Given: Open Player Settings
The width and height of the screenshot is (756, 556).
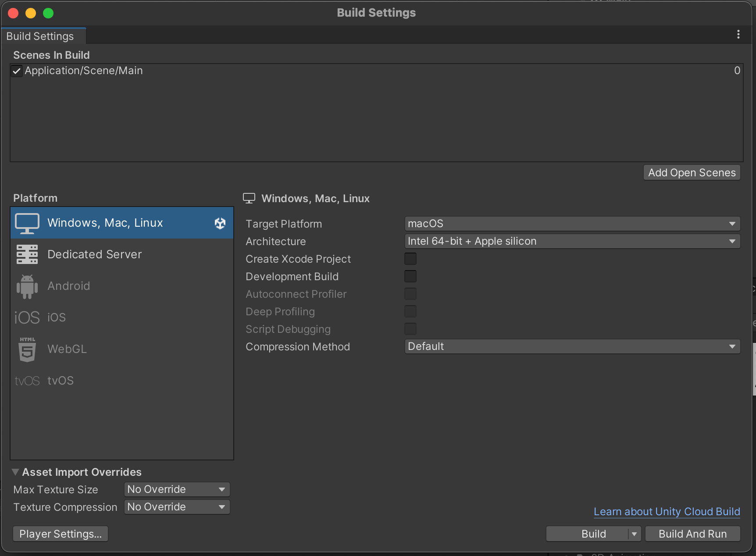Looking at the screenshot, I should [61, 534].
